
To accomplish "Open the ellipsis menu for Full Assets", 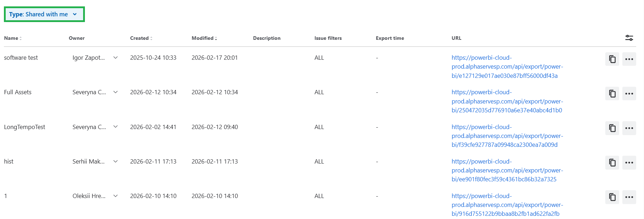I will tap(629, 94).
